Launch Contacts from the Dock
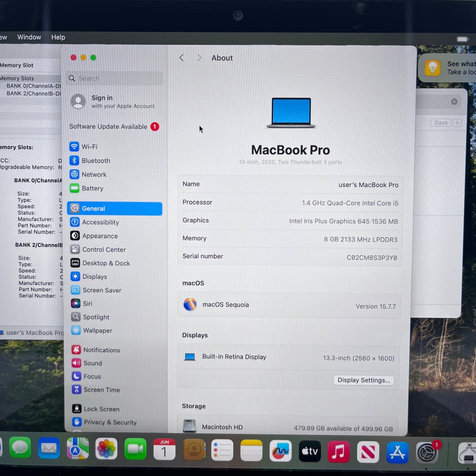Viewport: 476px width, 476px height. click(x=194, y=450)
